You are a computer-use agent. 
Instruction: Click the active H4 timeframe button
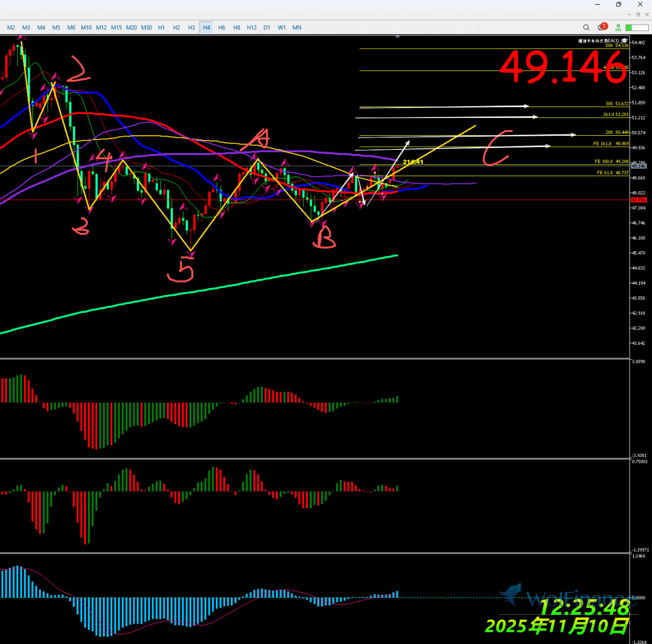(x=207, y=28)
